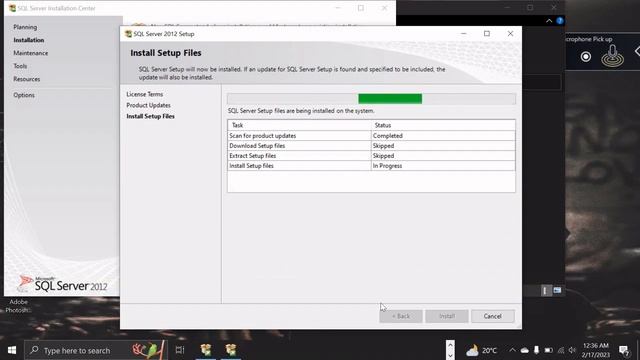This screenshot has width=640, height=360.
Task: Switch to second SQL Server taskbar icon
Action: coord(231,350)
